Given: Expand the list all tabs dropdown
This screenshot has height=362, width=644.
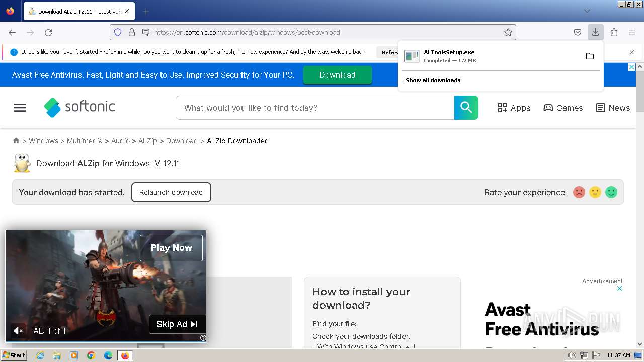Looking at the screenshot, I should coord(587,11).
